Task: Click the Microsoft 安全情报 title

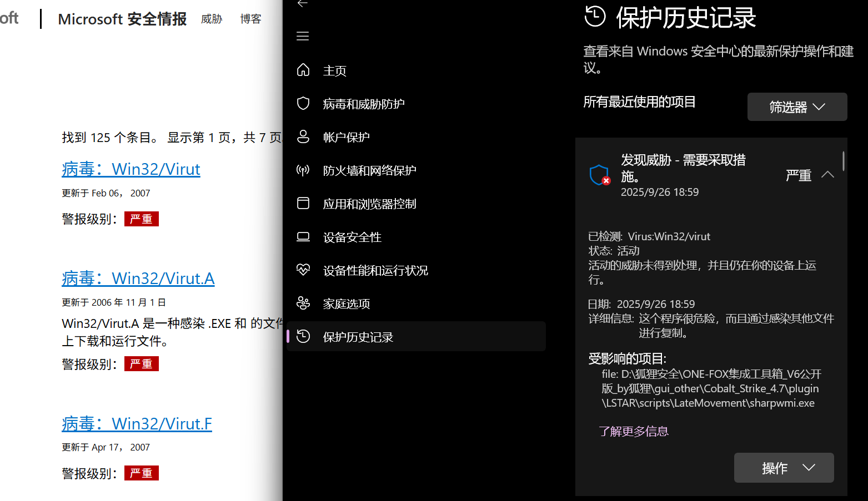Action: point(122,19)
